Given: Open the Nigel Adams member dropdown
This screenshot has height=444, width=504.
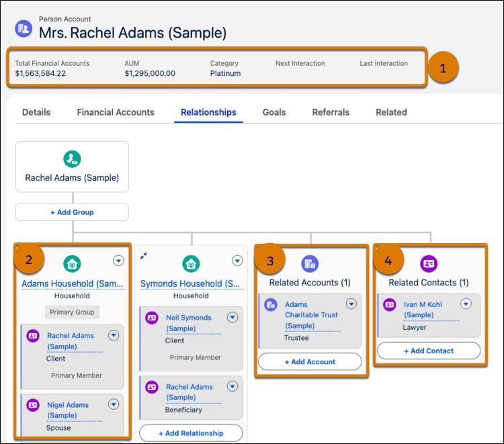Looking at the screenshot, I should click(114, 404).
